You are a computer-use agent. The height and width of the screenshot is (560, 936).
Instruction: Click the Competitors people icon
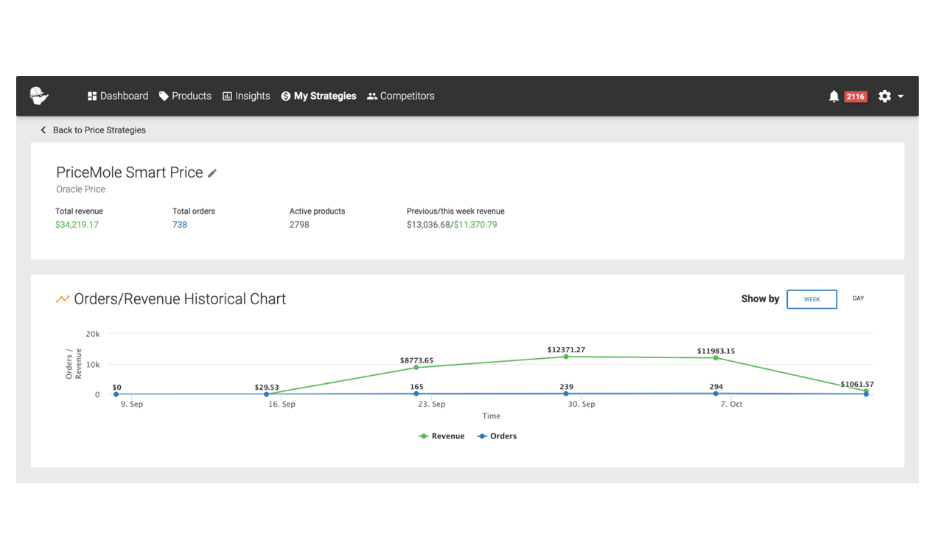(x=372, y=97)
